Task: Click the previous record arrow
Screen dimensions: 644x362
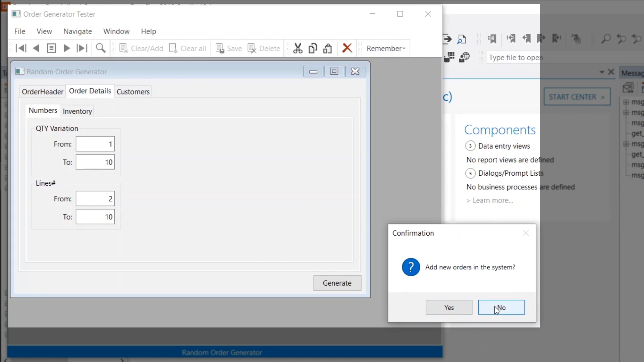Action: point(36,48)
